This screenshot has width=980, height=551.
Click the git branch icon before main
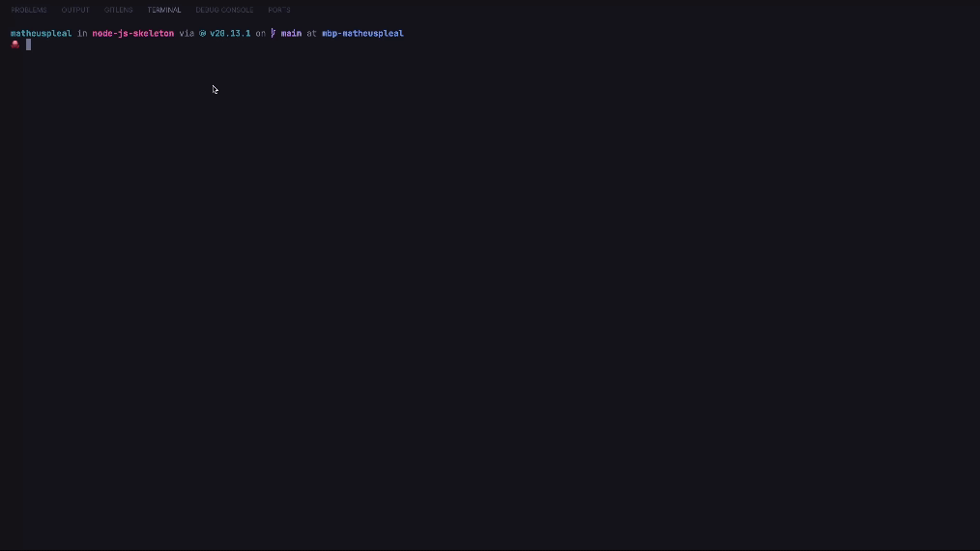pos(274,33)
